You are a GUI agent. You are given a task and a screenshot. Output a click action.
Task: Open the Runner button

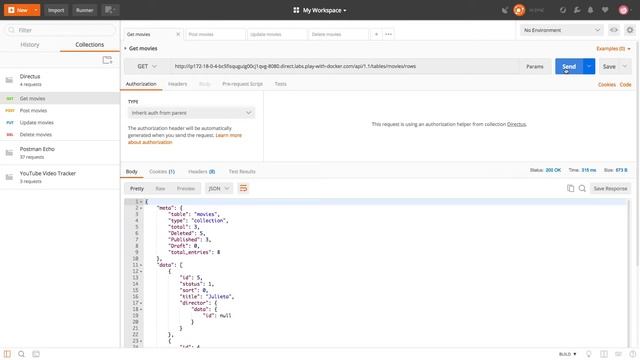pos(84,10)
